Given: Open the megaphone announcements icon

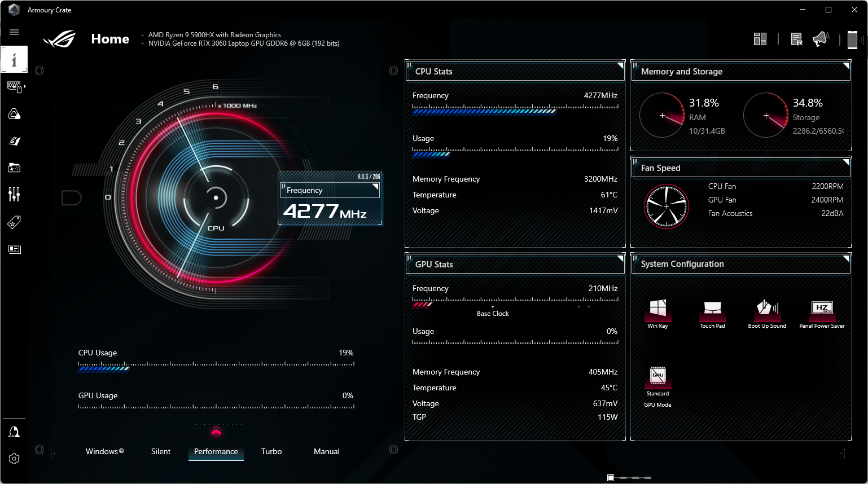Looking at the screenshot, I should click(x=820, y=39).
